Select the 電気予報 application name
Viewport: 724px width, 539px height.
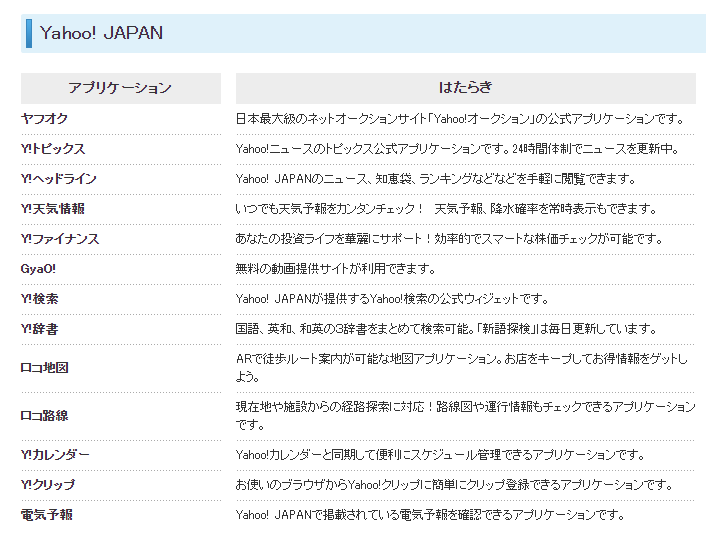coord(47,515)
